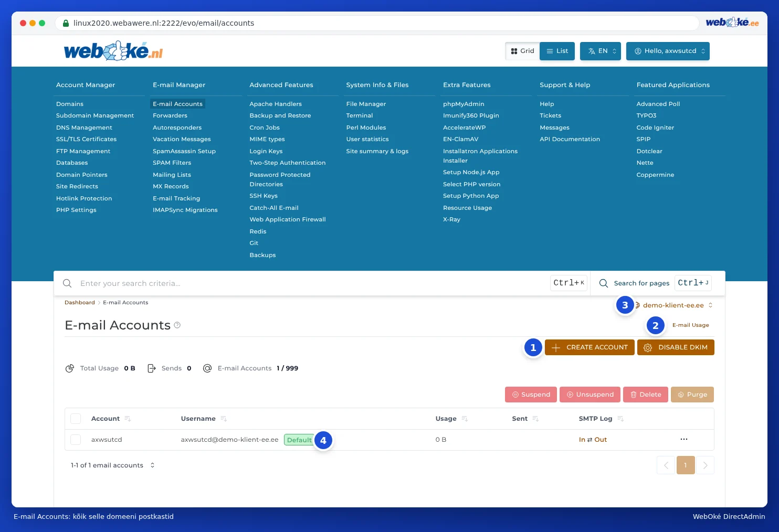This screenshot has width=779, height=532.
Task: Open Web Application Firewall menu item
Action: [x=288, y=219]
